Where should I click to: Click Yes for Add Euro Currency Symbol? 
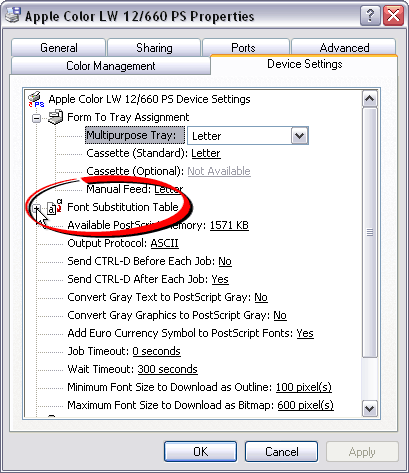pyautogui.click(x=305, y=333)
